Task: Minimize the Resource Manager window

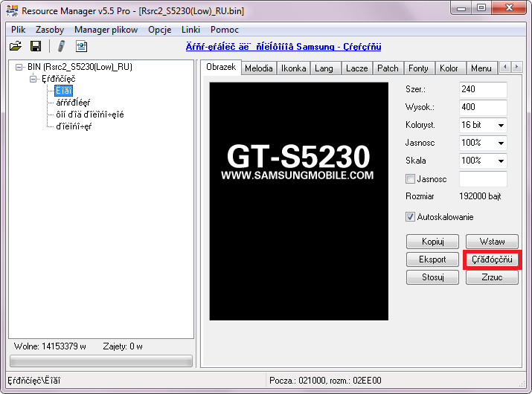Action: click(461, 8)
